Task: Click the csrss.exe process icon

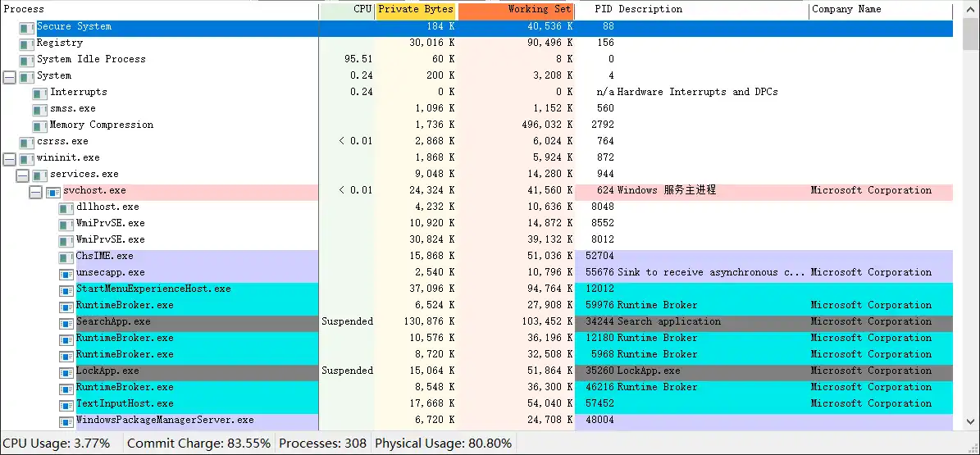Action: tap(26, 142)
